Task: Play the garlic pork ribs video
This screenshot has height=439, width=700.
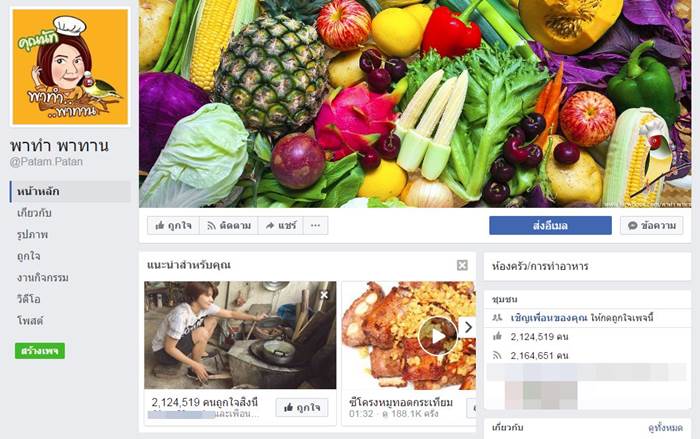Action: (x=438, y=336)
